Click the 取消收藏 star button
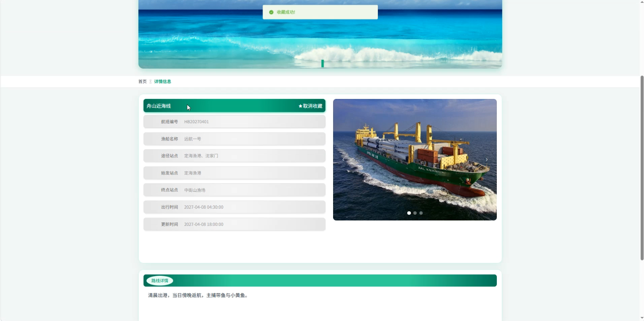The width and height of the screenshot is (644, 321). 310,106
